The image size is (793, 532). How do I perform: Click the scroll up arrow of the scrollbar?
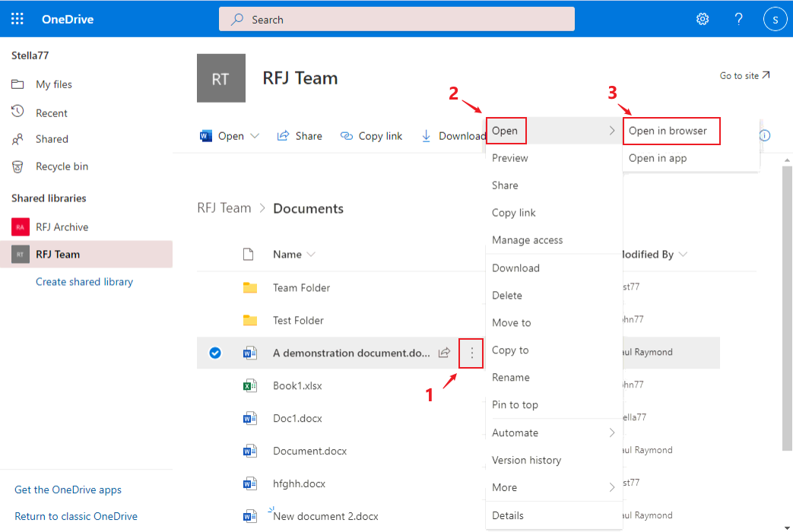pyautogui.click(x=787, y=160)
